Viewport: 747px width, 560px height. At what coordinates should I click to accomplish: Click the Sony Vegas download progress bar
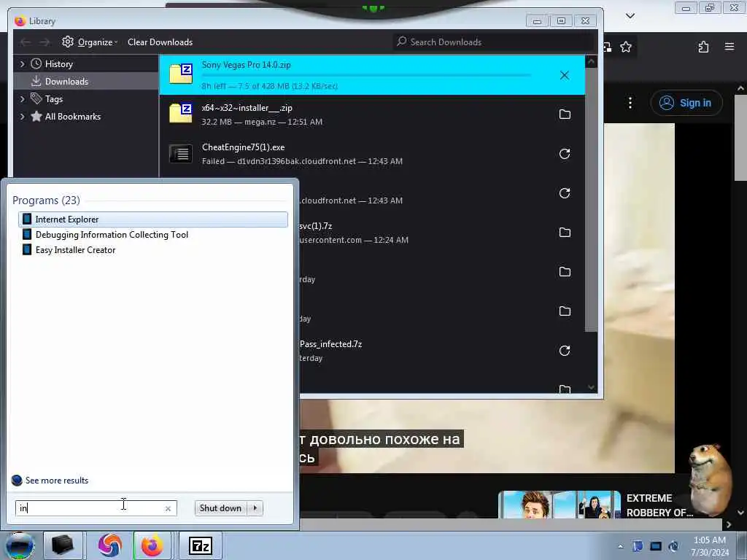pos(366,75)
